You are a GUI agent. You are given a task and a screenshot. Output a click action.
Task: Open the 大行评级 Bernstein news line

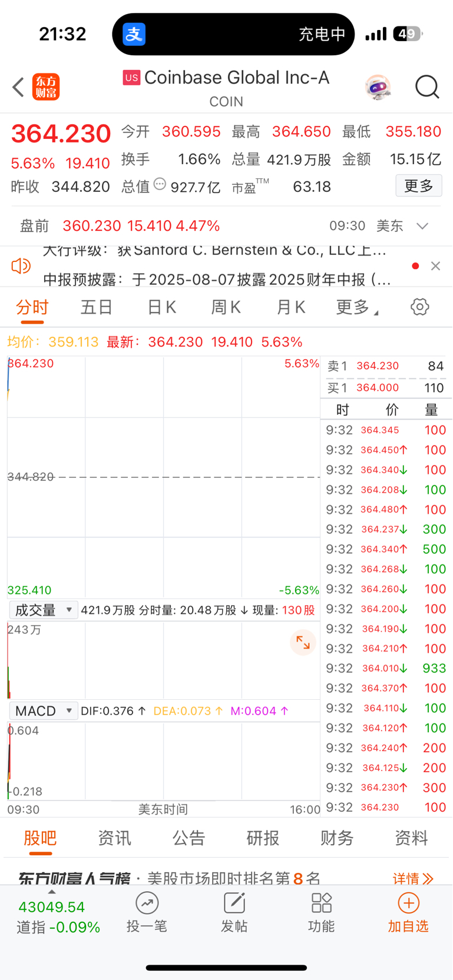click(x=215, y=251)
